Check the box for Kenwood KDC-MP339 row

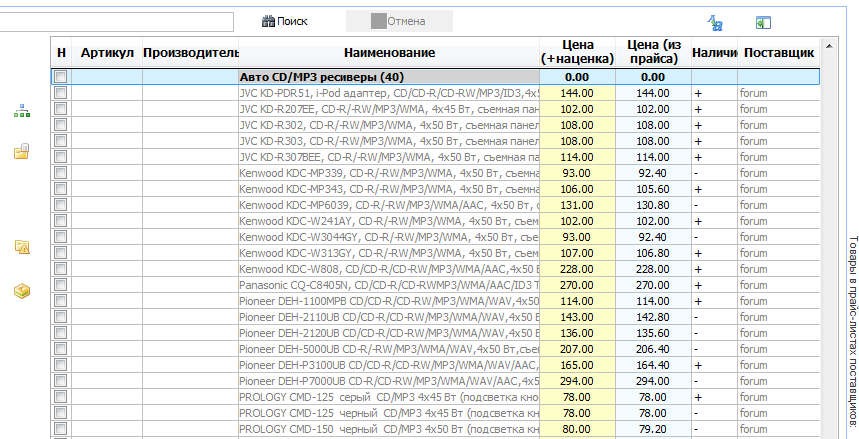point(61,173)
